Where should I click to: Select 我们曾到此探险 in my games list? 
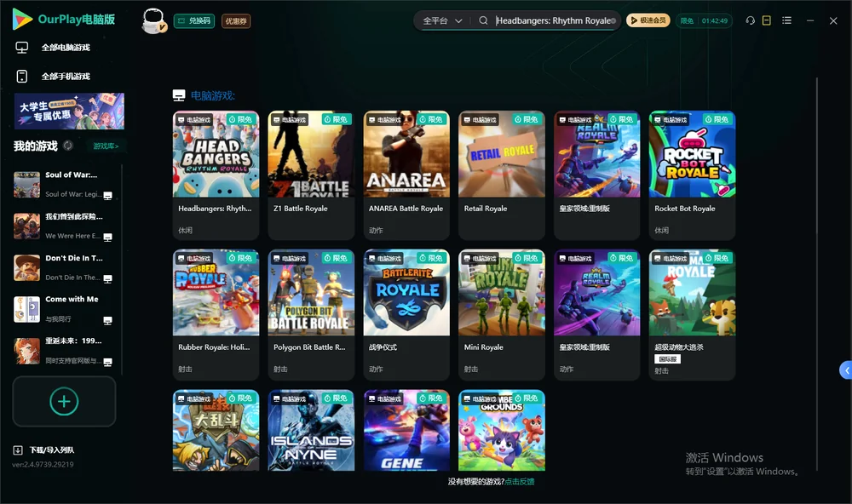tap(64, 226)
